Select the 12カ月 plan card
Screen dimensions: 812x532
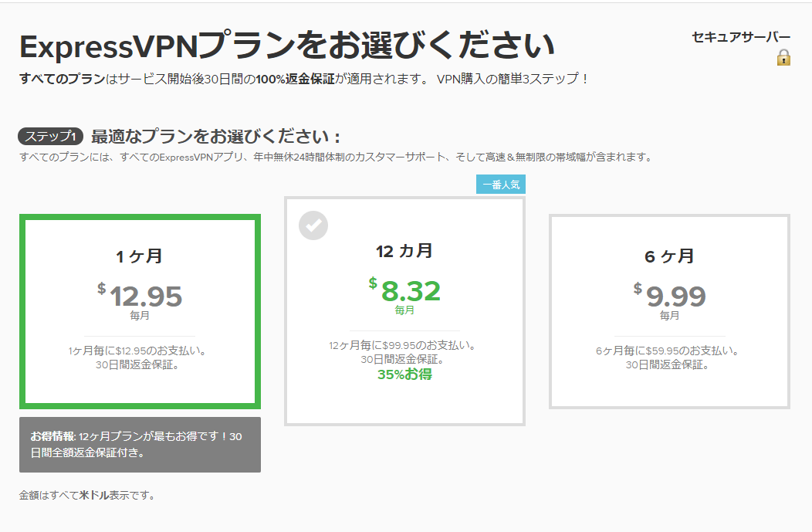tap(404, 311)
